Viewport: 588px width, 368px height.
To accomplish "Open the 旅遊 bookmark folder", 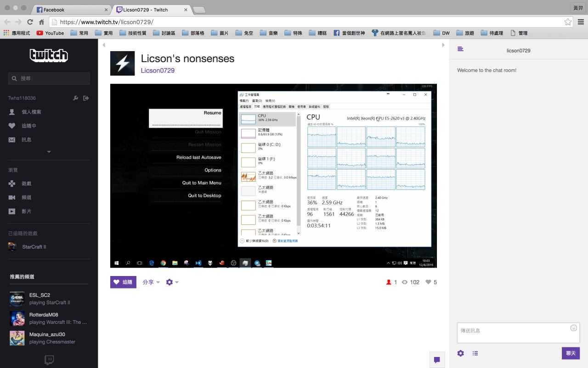I will click(465, 33).
